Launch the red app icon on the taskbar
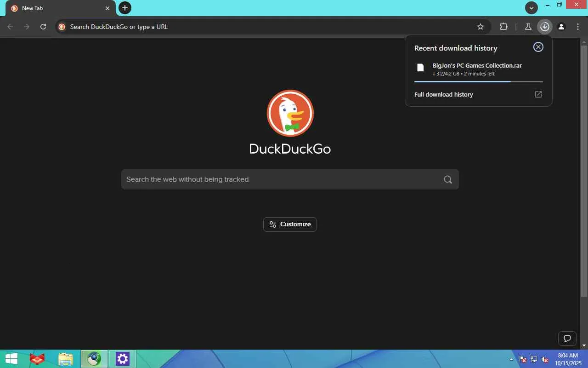The image size is (588, 368). click(x=37, y=359)
